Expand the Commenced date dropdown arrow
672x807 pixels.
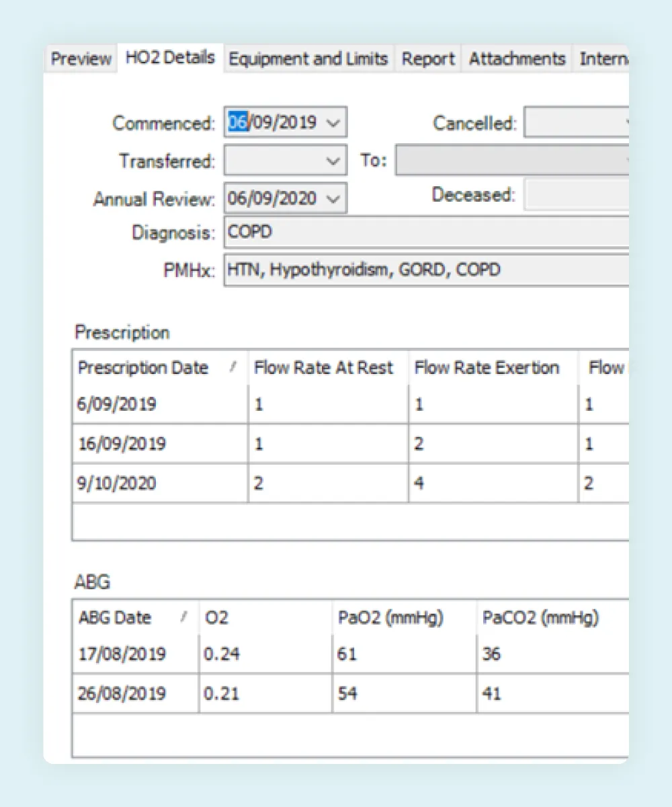coord(333,124)
